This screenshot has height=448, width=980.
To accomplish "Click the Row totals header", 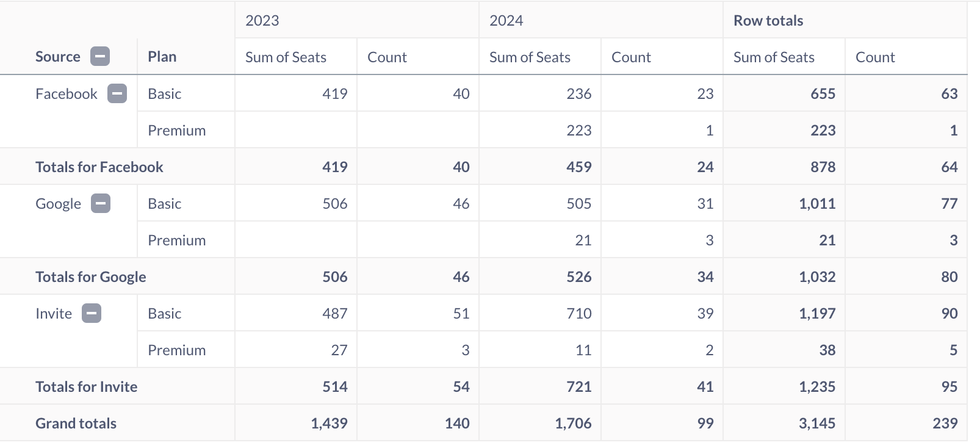I will tap(768, 21).
